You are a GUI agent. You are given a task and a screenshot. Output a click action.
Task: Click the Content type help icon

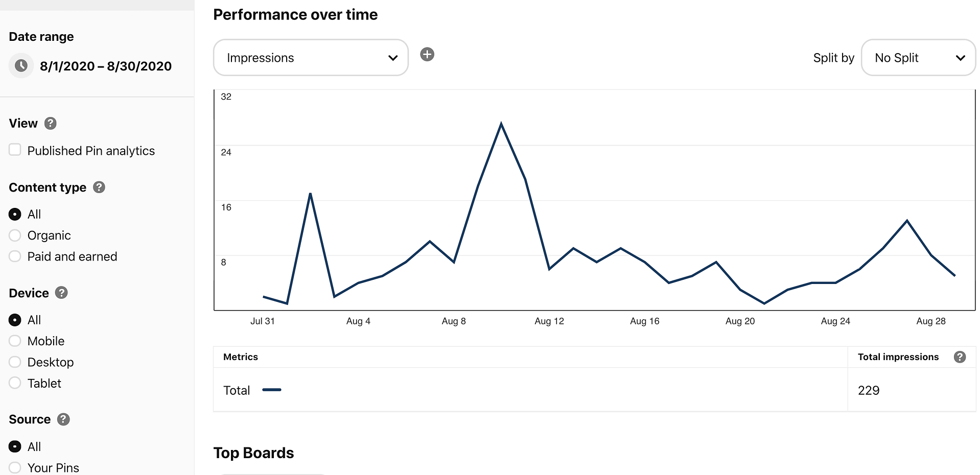click(x=99, y=187)
